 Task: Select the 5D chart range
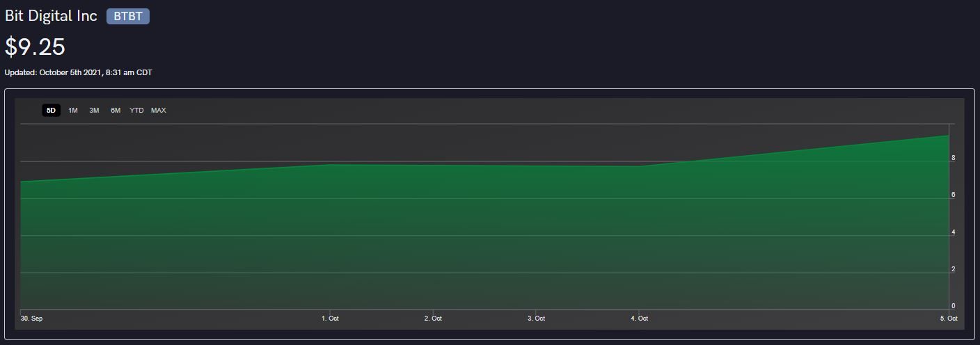(x=51, y=111)
